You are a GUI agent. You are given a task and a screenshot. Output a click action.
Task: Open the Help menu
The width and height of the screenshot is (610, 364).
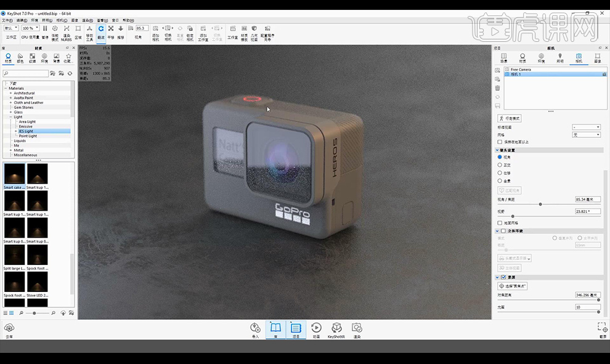(x=128, y=20)
